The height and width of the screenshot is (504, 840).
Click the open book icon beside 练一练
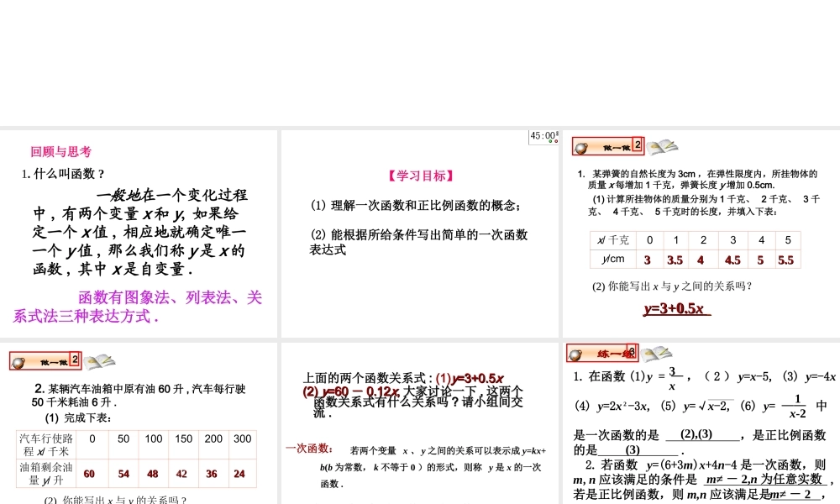tap(656, 353)
